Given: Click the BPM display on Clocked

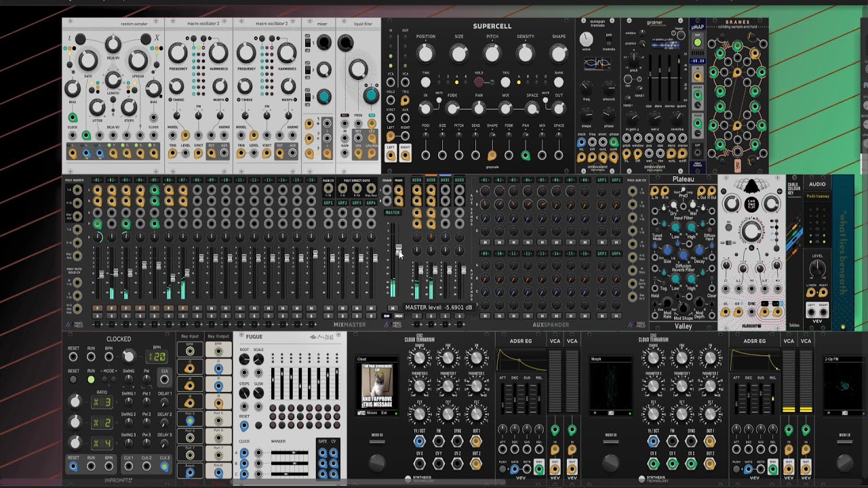Looking at the screenshot, I should click(157, 357).
